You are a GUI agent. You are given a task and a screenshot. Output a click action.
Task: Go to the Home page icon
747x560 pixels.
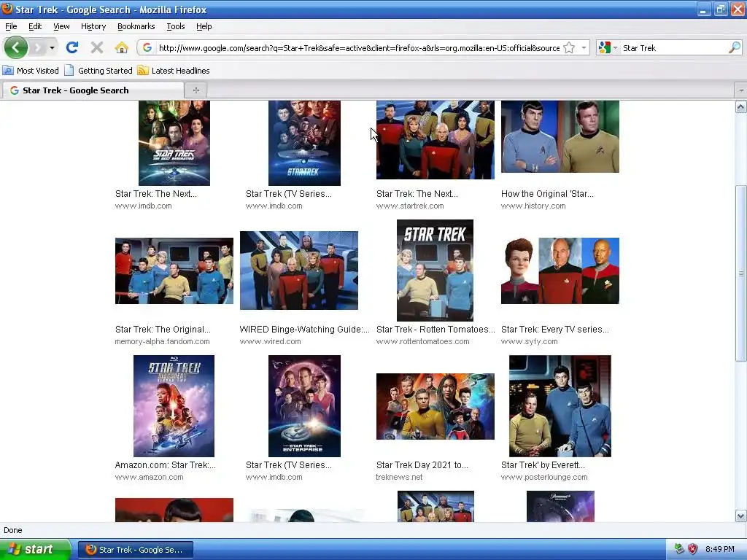(x=122, y=47)
